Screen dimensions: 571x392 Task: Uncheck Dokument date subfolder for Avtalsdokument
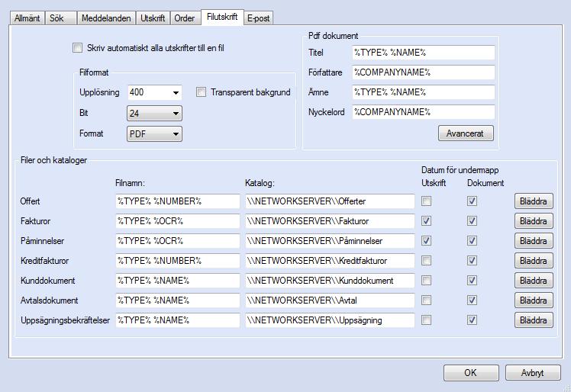click(x=472, y=300)
